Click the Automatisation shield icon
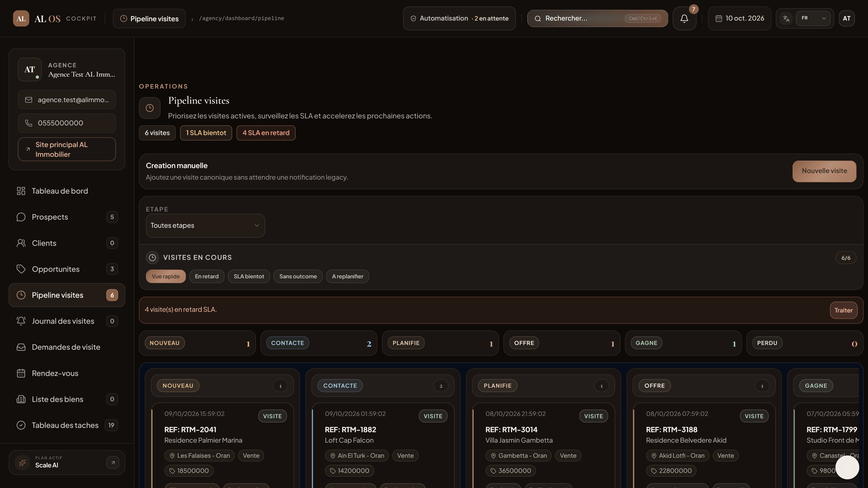Screen dimensions: 868x488 pyautogui.click(x=413, y=19)
